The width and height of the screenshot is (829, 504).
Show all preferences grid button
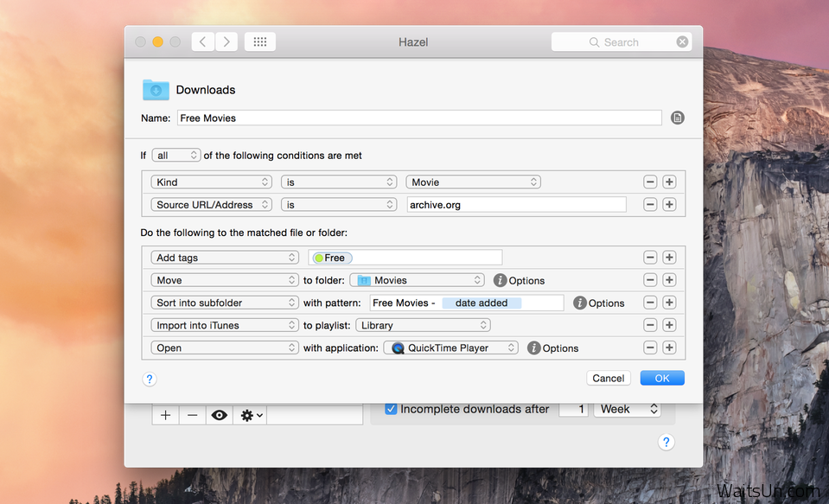point(259,41)
